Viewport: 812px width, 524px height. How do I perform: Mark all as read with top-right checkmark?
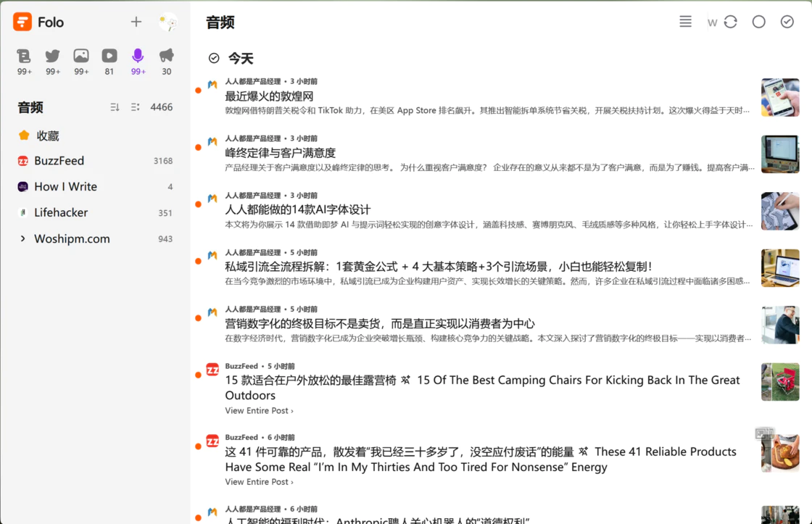coord(787,22)
